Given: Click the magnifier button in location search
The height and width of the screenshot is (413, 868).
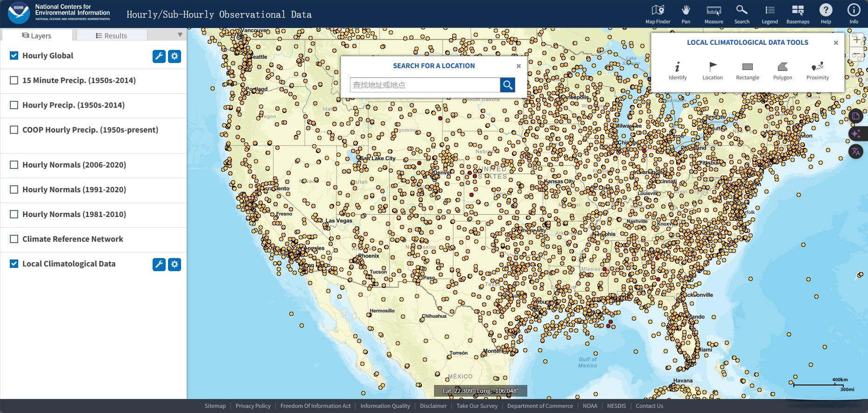Looking at the screenshot, I should (x=508, y=84).
